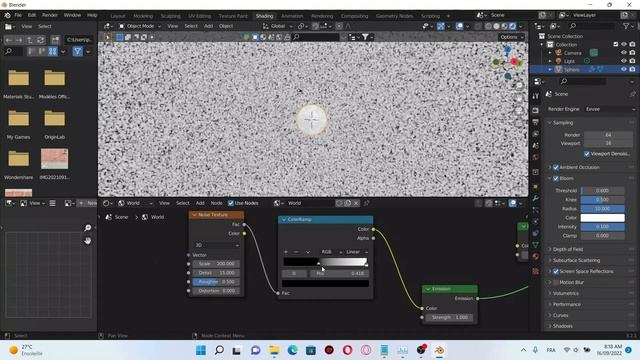Open File Explorer from taskbar

pos(274,350)
